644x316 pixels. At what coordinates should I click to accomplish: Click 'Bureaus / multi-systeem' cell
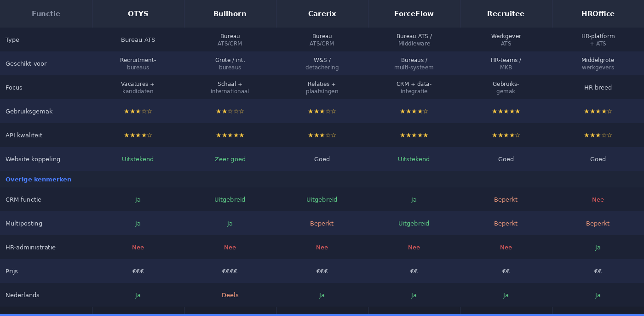pyautogui.click(x=414, y=64)
